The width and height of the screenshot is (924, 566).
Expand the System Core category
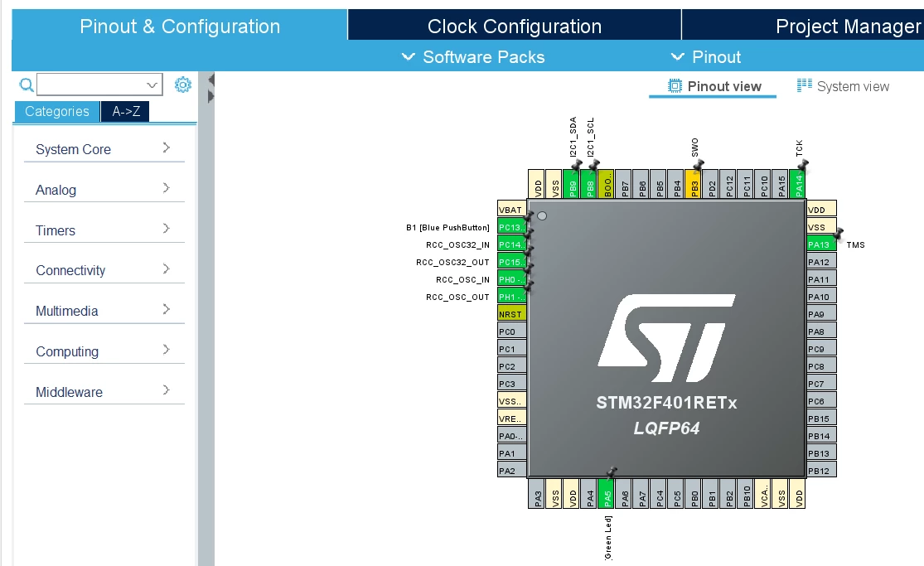pos(104,149)
